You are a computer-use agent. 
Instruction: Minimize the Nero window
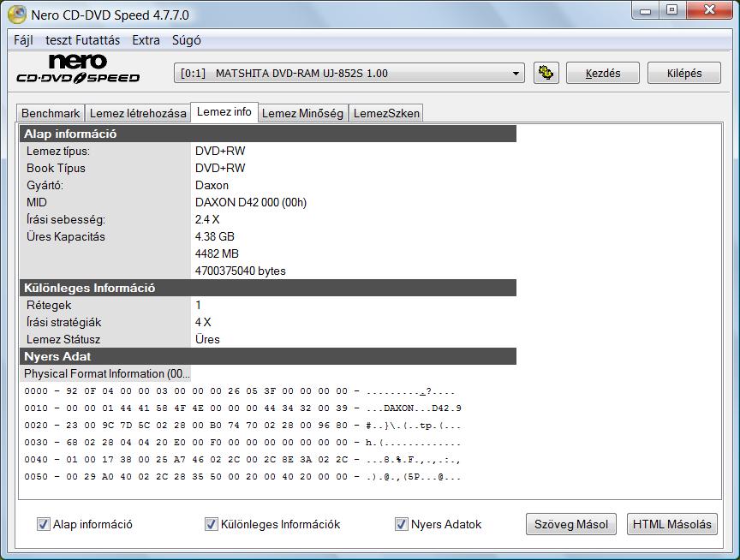point(646,10)
